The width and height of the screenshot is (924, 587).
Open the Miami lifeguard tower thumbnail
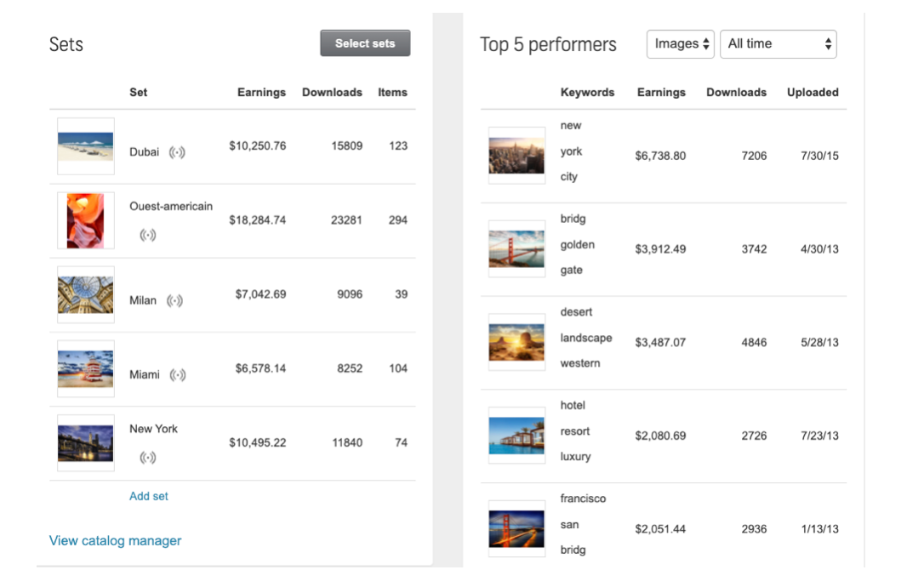86,368
